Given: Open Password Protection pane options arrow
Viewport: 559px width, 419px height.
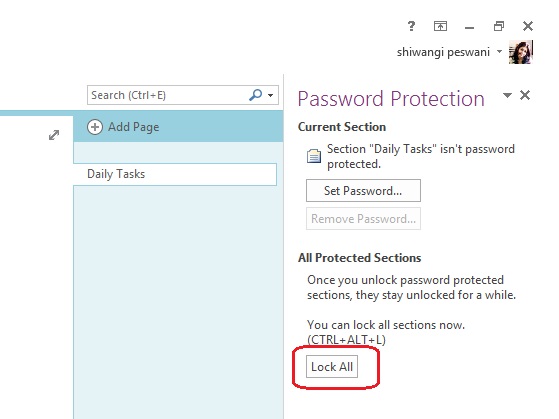Looking at the screenshot, I should click(507, 95).
